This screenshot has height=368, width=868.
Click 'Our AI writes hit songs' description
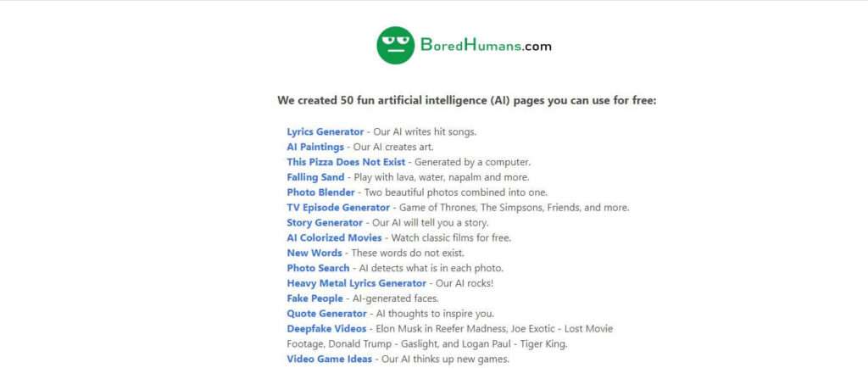coord(425,131)
